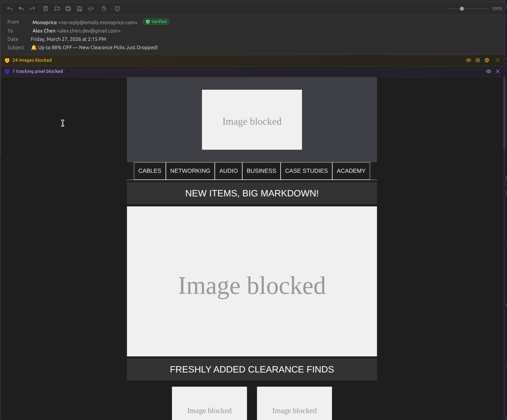
Task: Save the email using the save icon
Action: (x=79, y=9)
